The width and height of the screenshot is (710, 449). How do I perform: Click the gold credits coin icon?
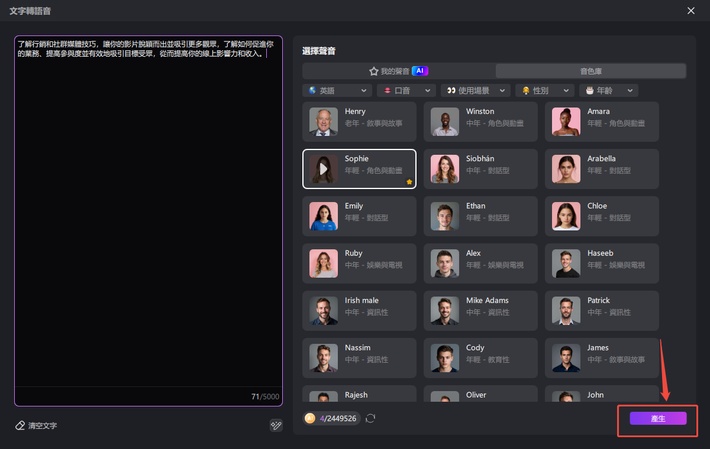pyautogui.click(x=310, y=418)
